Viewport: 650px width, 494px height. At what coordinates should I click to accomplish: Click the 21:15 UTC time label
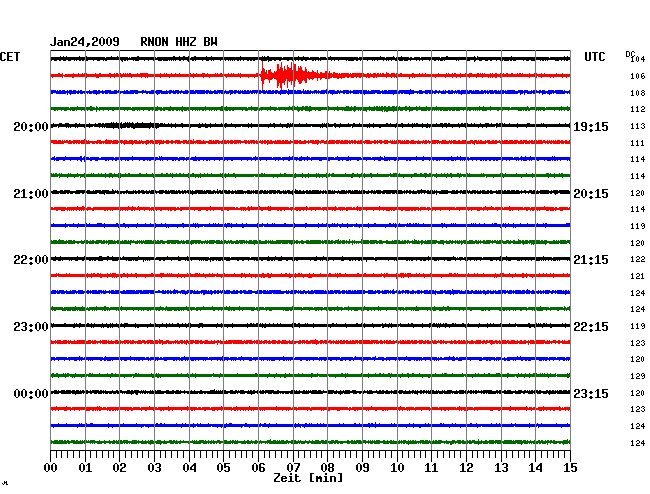[591, 260]
